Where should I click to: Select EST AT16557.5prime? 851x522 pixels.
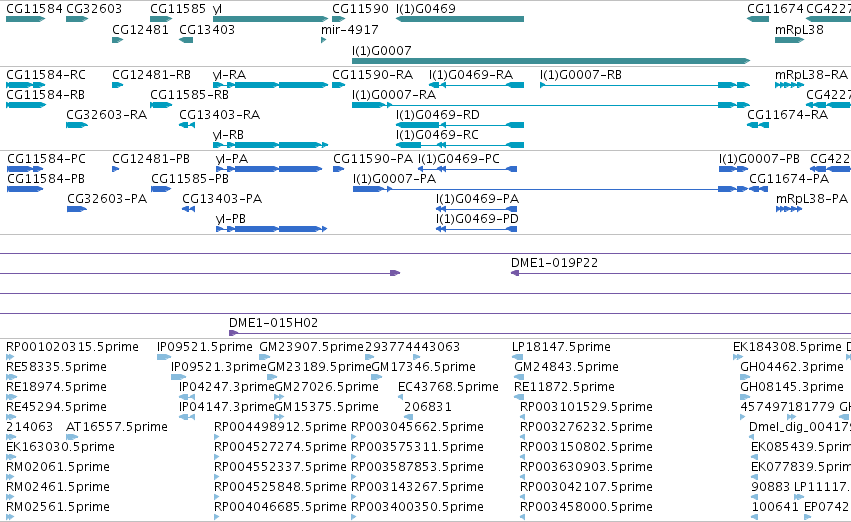pos(72,437)
